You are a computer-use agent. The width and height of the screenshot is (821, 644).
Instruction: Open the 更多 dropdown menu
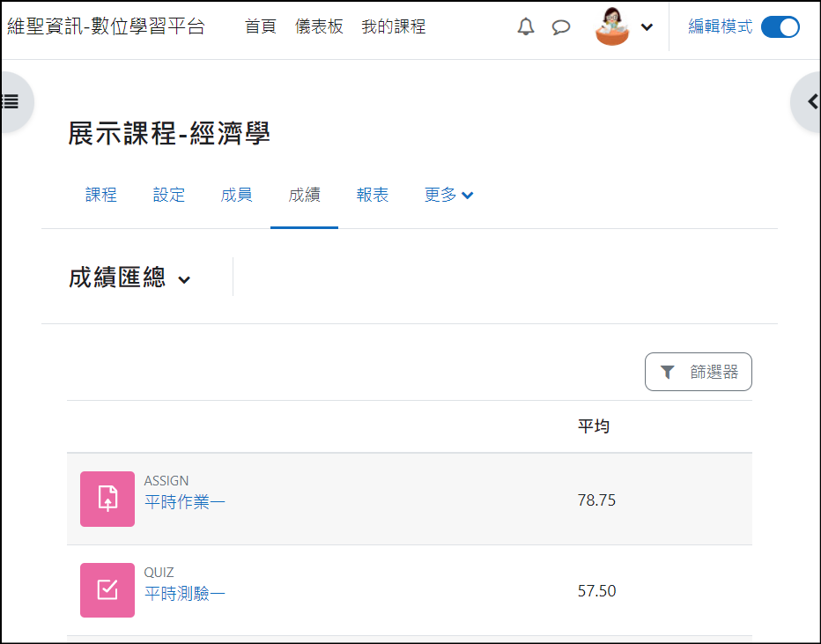pos(448,196)
